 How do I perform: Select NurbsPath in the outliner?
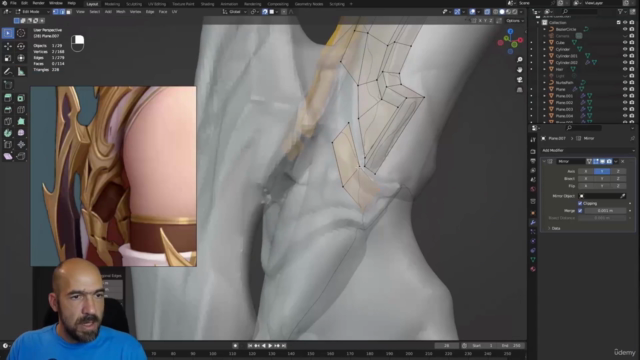point(564,82)
